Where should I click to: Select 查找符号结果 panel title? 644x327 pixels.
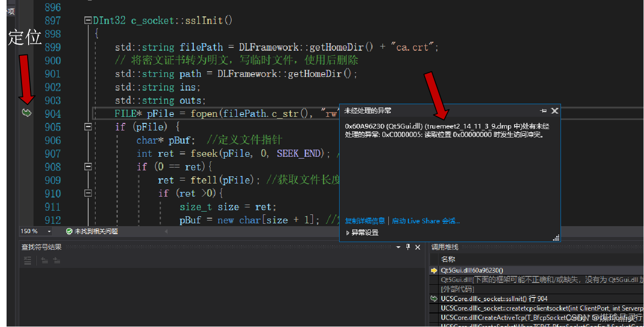[41, 247]
